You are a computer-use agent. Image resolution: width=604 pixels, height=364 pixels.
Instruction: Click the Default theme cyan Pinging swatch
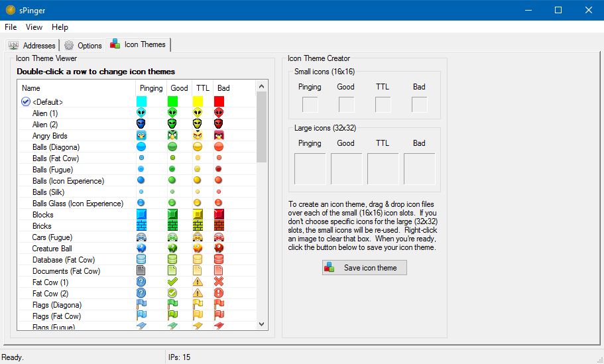[x=141, y=101]
